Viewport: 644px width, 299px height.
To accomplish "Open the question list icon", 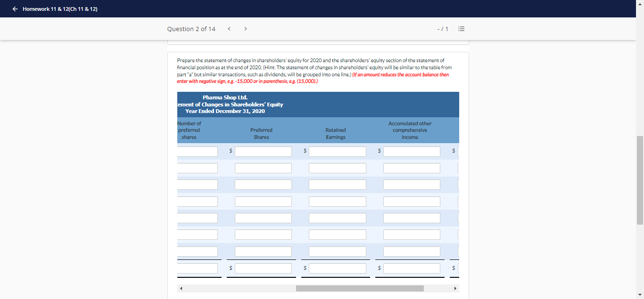I will (462, 29).
